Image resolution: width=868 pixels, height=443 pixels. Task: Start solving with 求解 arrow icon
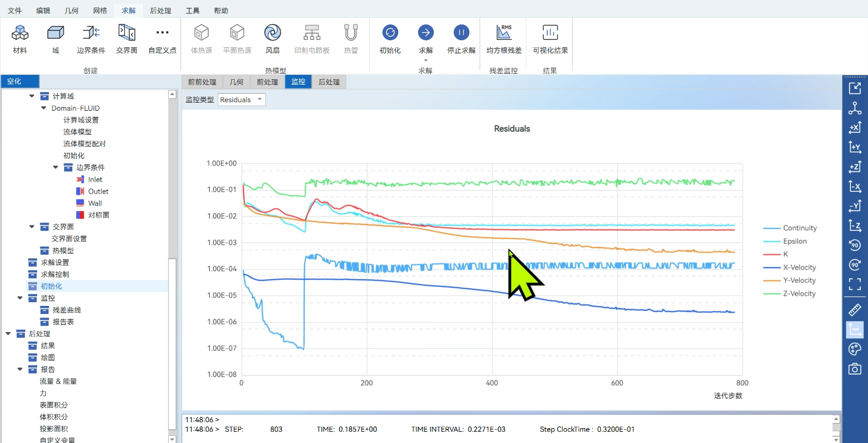(425, 33)
